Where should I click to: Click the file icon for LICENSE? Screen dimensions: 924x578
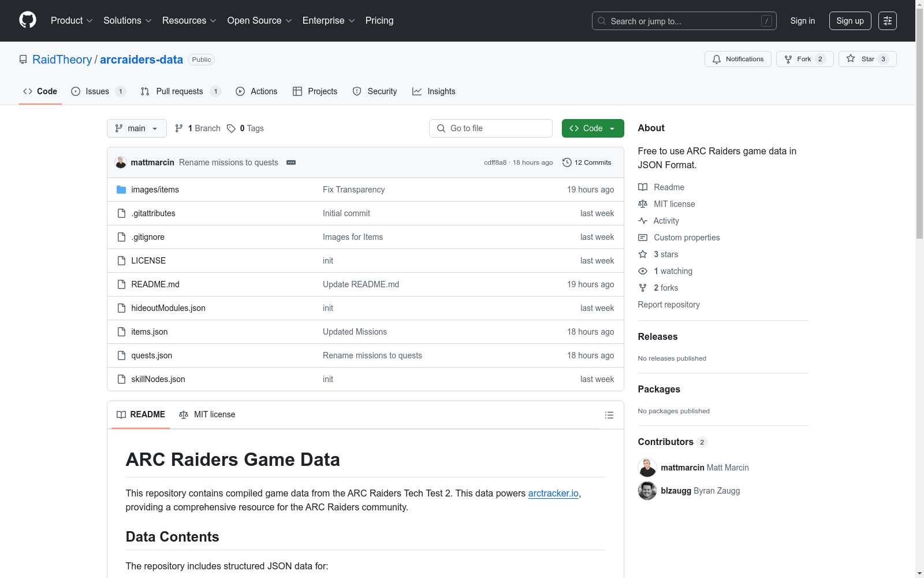121,261
